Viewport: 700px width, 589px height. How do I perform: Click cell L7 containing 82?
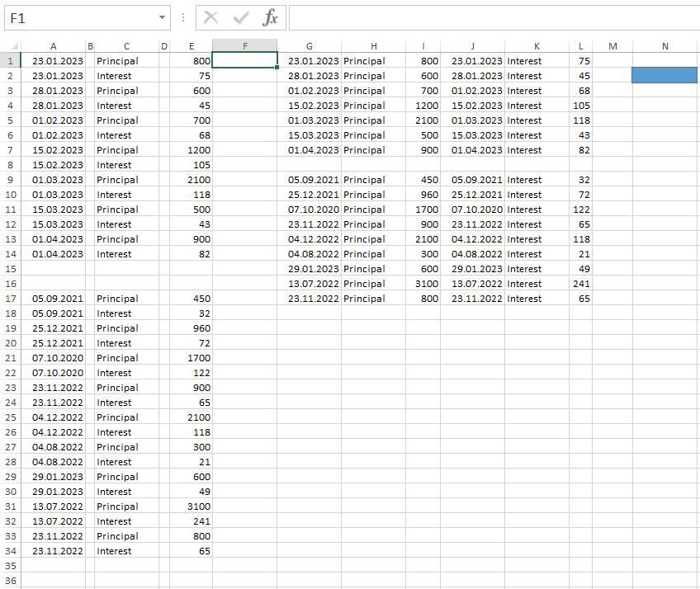tap(581, 150)
